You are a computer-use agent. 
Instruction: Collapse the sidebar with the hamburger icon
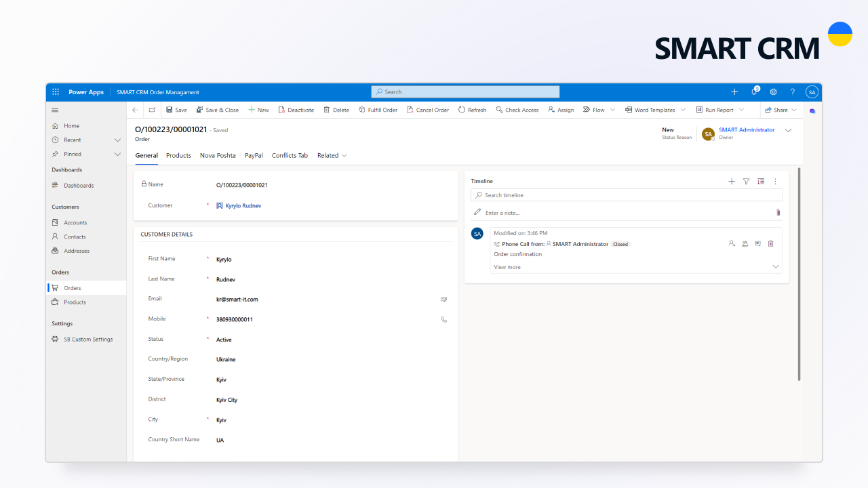pyautogui.click(x=55, y=110)
